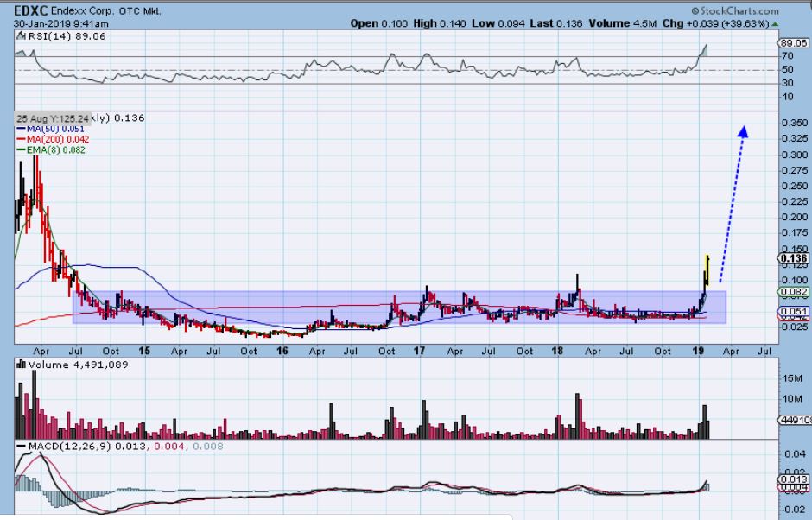Click the 19 year label on time axis
812x520 pixels.
point(698,351)
